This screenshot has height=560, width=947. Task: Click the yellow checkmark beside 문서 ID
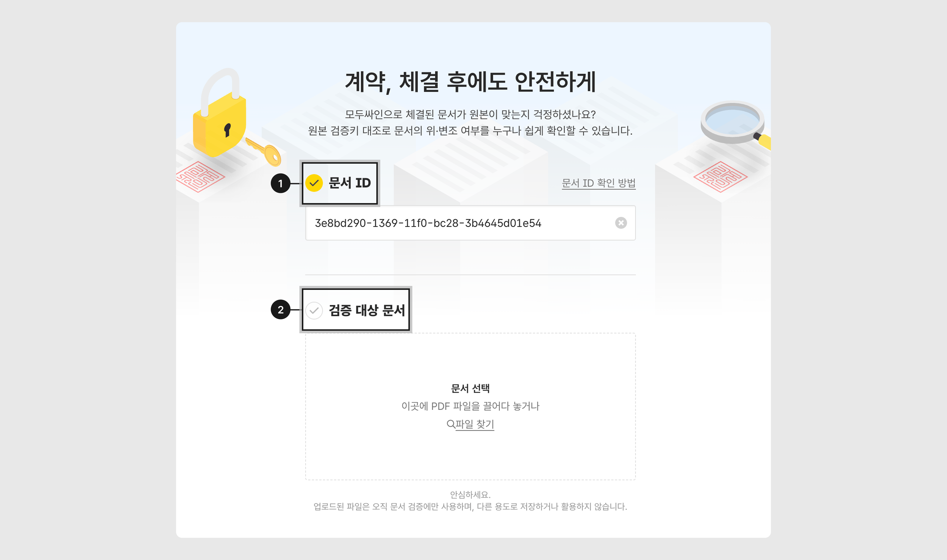(x=314, y=183)
